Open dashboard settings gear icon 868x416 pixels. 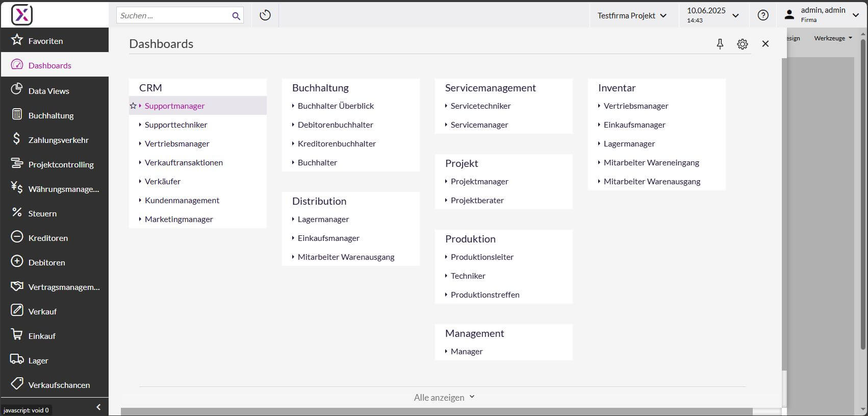[x=742, y=44]
